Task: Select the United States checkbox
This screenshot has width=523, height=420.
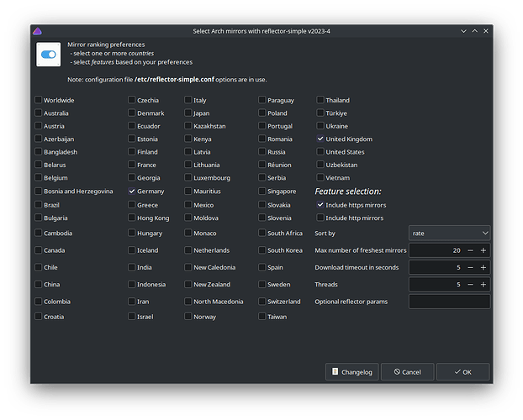Action: [320, 152]
